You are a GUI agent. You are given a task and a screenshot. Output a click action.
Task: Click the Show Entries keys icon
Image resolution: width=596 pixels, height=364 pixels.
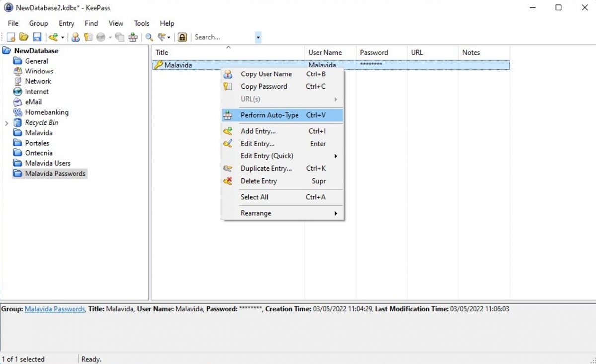coord(161,37)
